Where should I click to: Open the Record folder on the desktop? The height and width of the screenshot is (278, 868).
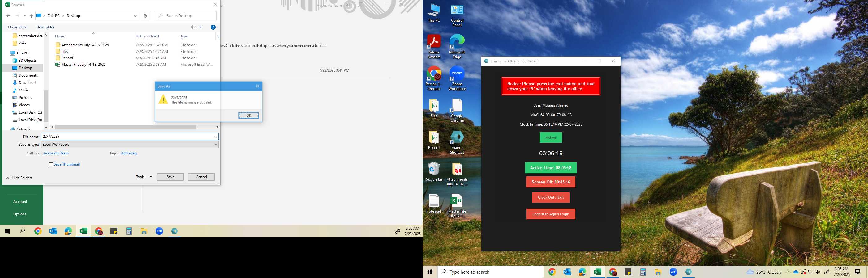tap(434, 140)
